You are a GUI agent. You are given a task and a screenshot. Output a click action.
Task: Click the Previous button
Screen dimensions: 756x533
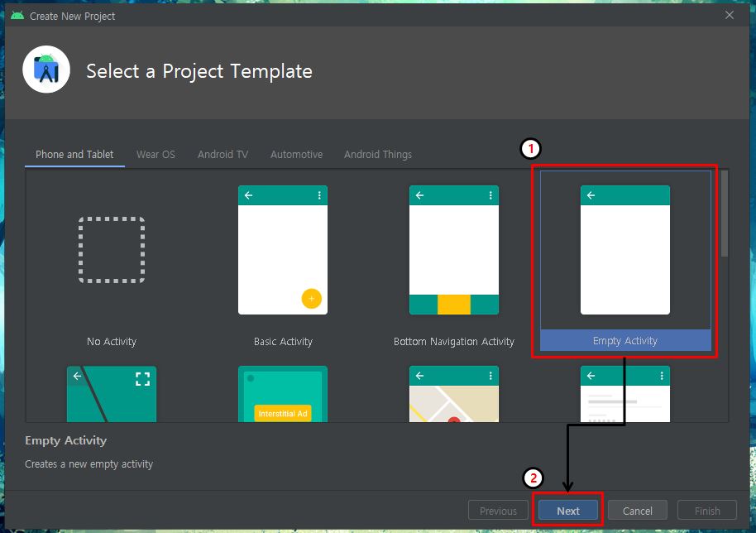tap(498, 511)
